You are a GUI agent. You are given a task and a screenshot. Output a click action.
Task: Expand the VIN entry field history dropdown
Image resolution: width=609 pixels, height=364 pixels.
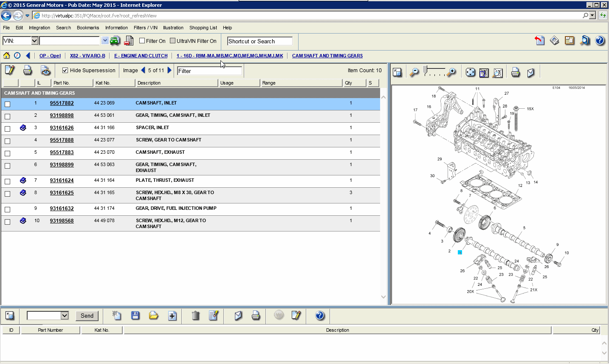click(105, 41)
